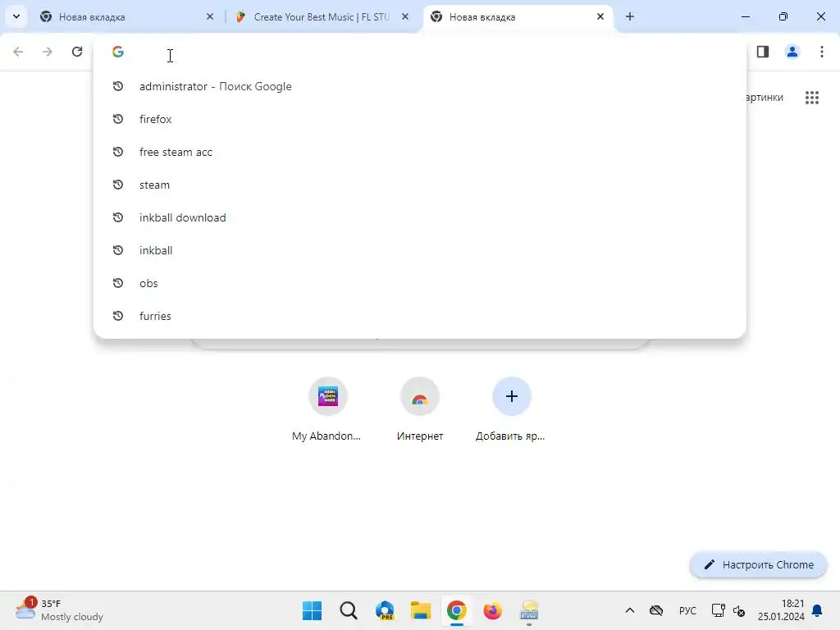The height and width of the screenshot is (630, 840).
Task: Go back with the back arrow
Action: (x=18, y=52)
